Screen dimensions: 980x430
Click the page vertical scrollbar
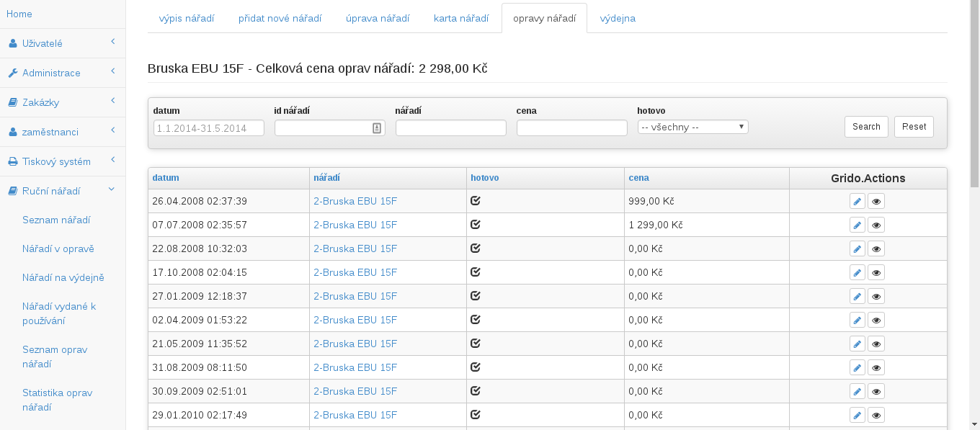pos(974,216)
